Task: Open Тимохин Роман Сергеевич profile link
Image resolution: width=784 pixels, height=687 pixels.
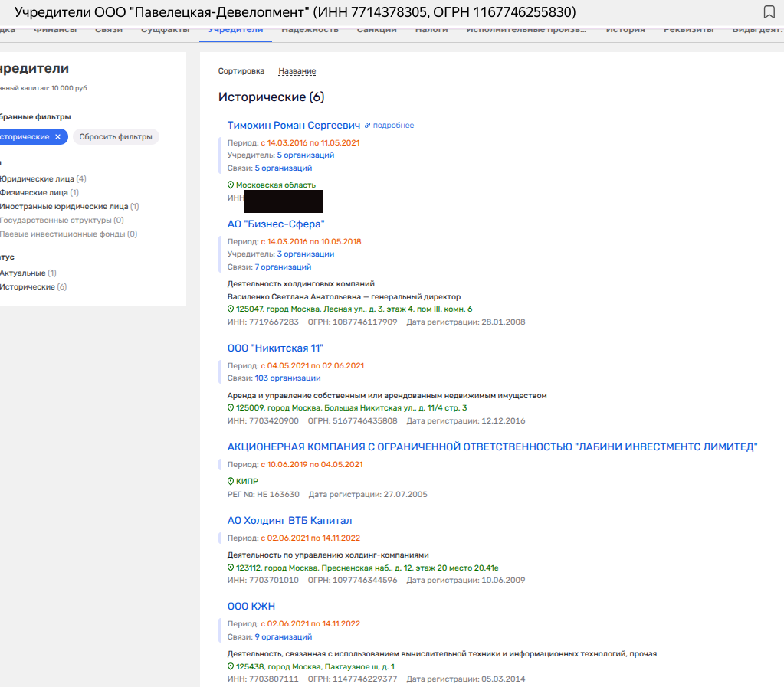Action: pos(294,125)
